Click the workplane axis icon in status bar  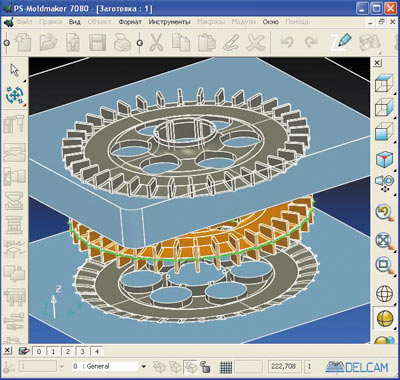coord(9,367)
